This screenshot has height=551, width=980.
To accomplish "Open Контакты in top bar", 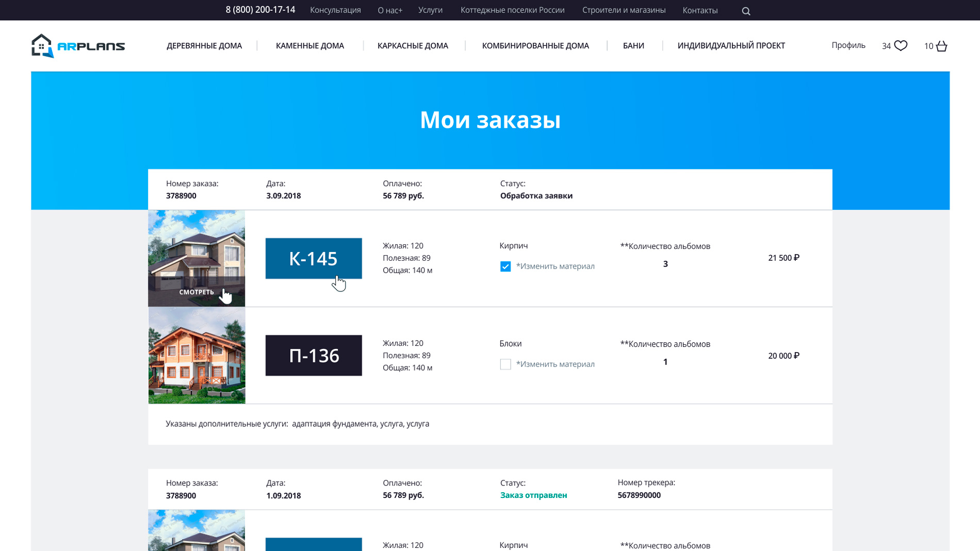I will pyautogui.click(x=700, y=10).
